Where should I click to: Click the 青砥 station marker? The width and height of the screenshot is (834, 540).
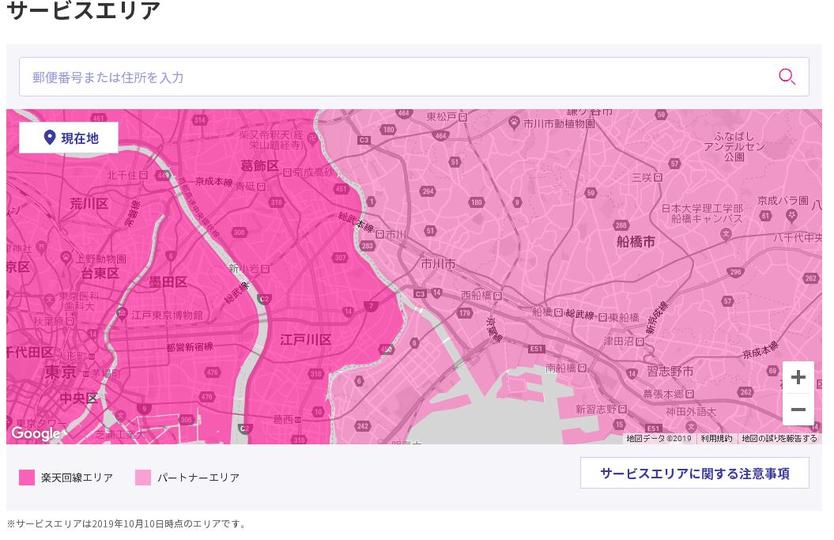(261, 187)
